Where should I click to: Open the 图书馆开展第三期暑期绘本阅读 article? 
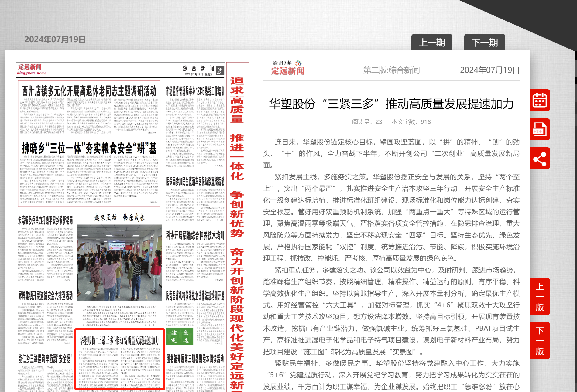[x=195, y=359]
